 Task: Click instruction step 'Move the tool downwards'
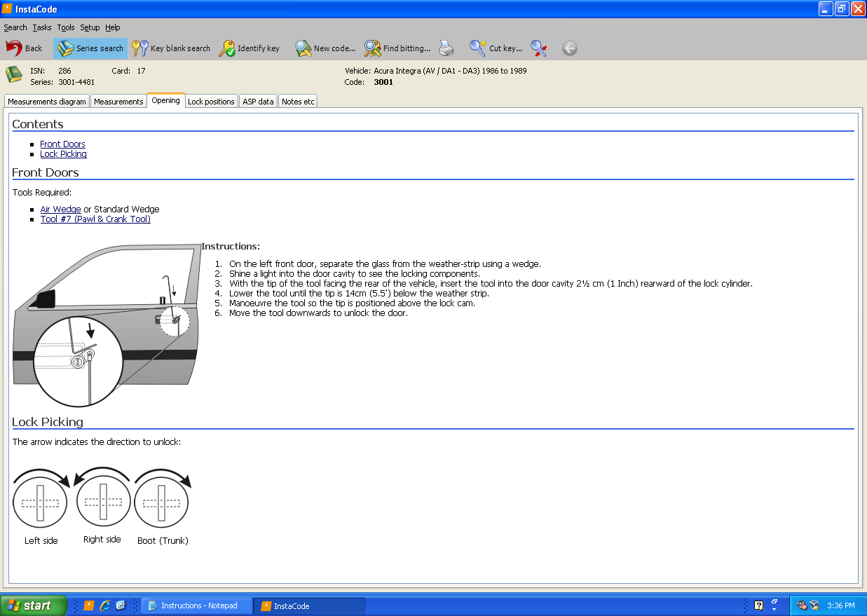tap(318, 313)
